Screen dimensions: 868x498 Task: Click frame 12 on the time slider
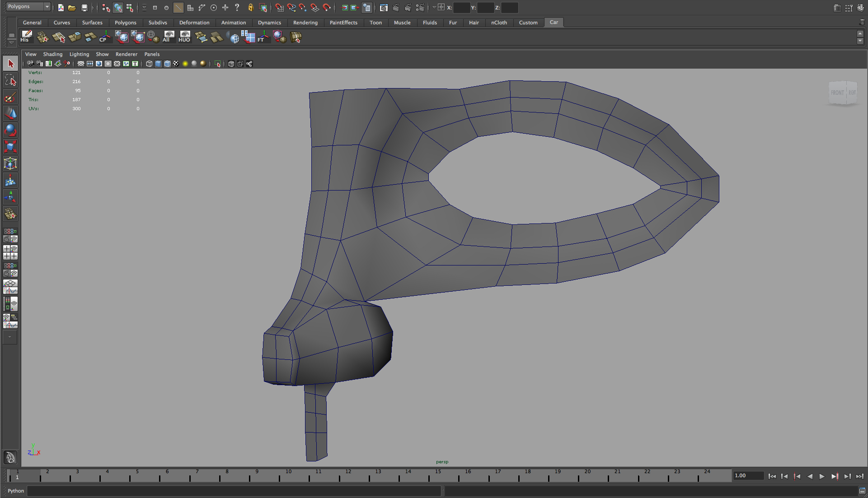348,475
